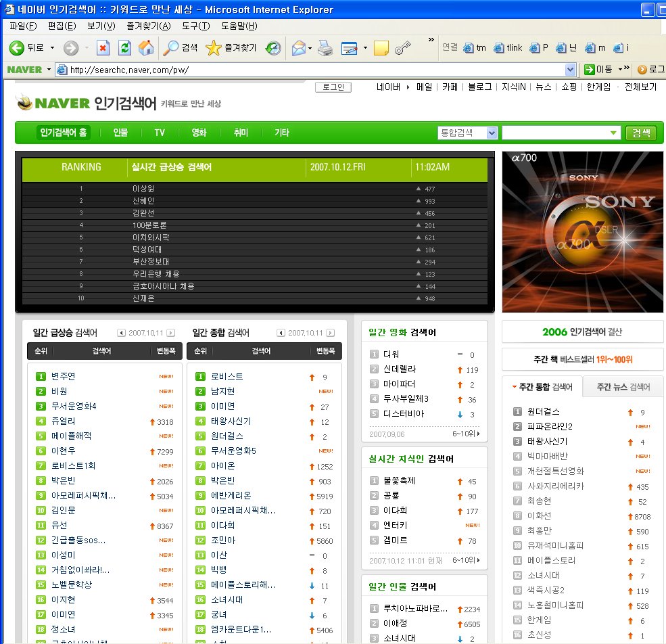
Task: Click the address bar URL field
Action: (316, 70)
